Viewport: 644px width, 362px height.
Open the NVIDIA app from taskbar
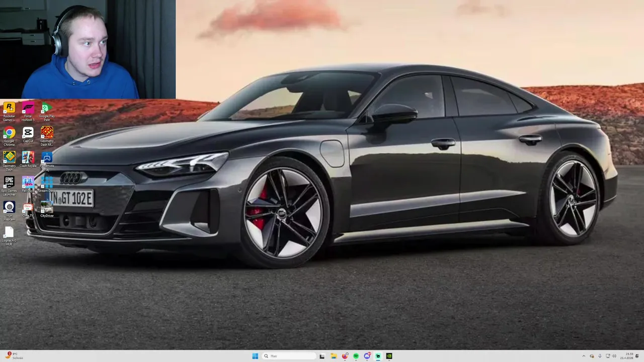pyautogui.click(x=389, y=356)
